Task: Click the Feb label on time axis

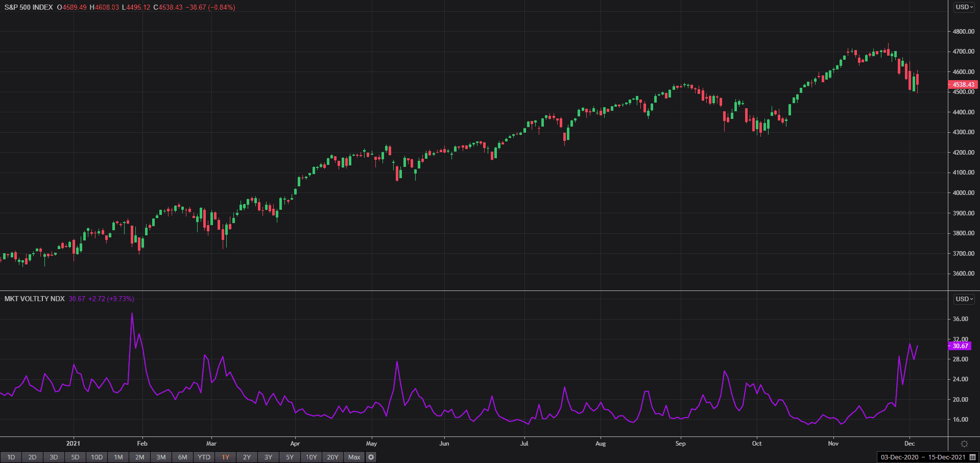Action: click(x=142, y=444)
